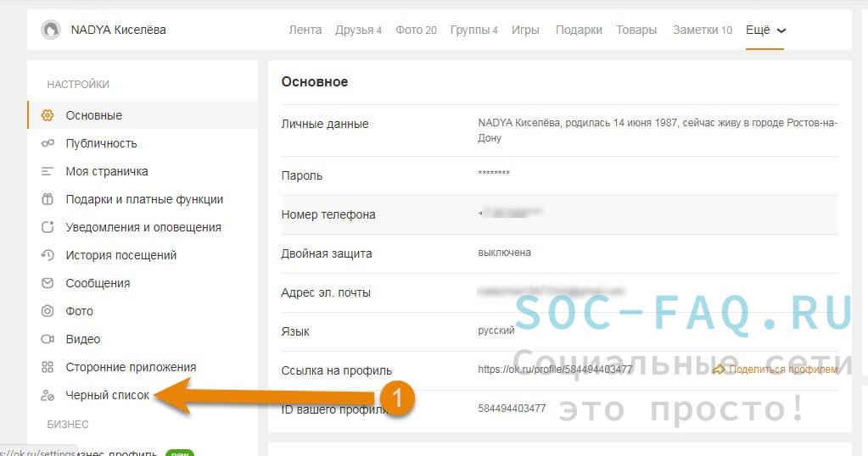This screenshot has height=456, width=868.
Task: Go to the Подарки tab
Action: coord(579,30)
